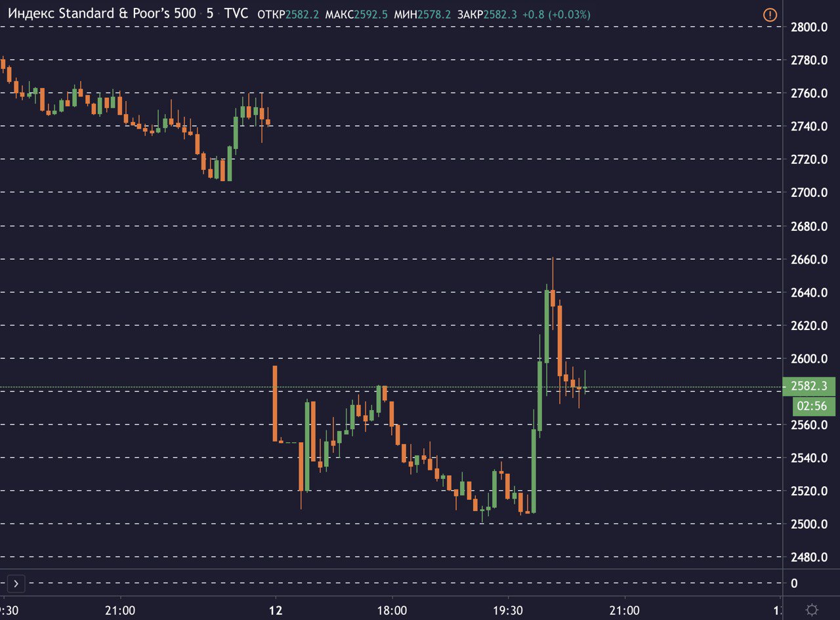The width and height of the screenshot is (840, 620).
Task: Click the ОТКР 2582.2 open value
Action: [289, 14]
